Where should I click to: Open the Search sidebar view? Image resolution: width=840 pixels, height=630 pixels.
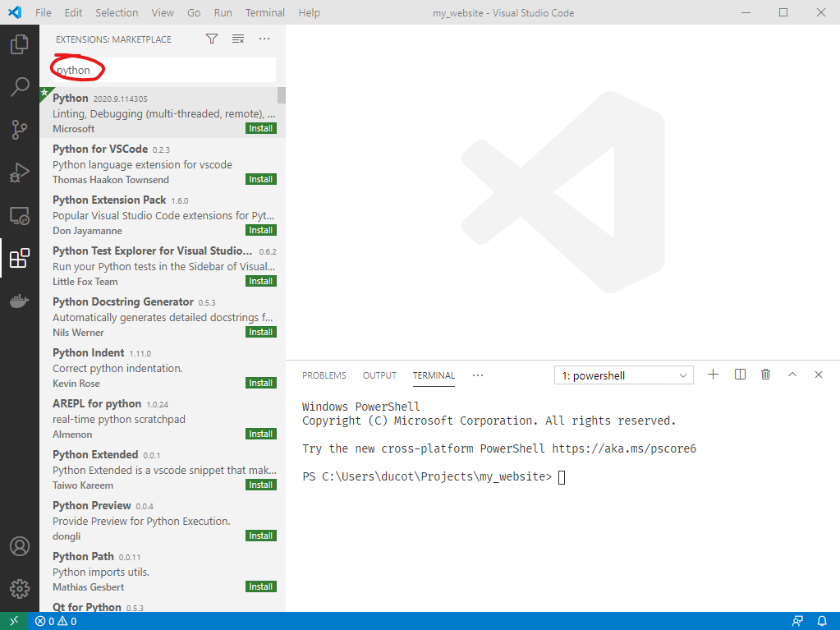point(20,87)
